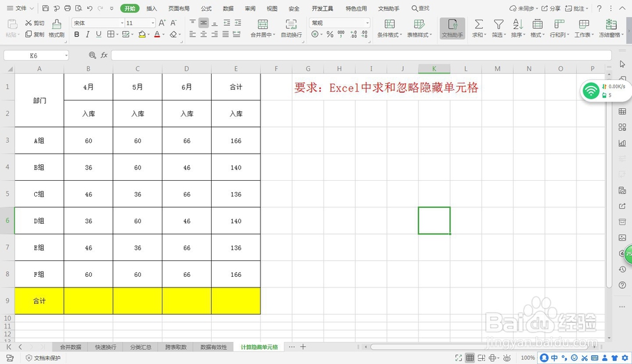Click the Freeze Panes (冻结窗格) icon
This screenshot has height=364, width=632.
(x=611, y=24)
